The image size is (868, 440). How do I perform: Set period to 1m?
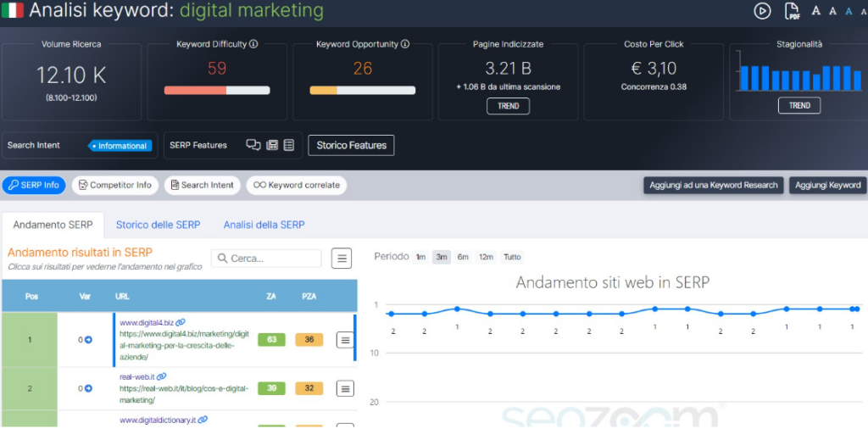(x=420, y=257)
